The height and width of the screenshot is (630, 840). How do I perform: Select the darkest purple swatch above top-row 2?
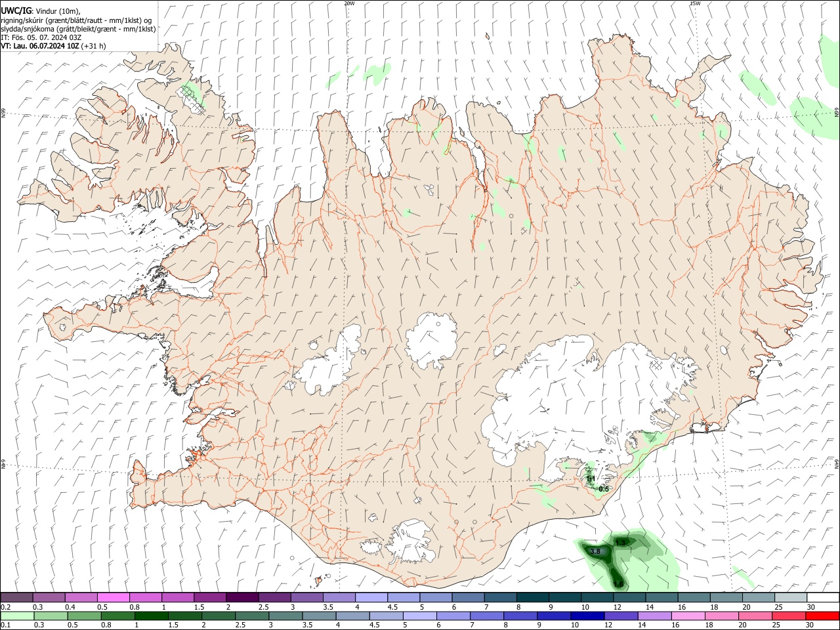(241, 597)
